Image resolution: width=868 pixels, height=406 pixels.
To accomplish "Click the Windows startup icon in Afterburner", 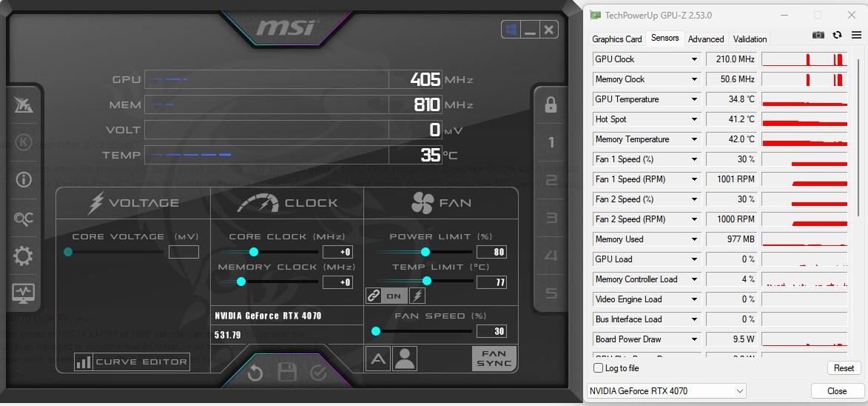I will (x=511, y=30).
